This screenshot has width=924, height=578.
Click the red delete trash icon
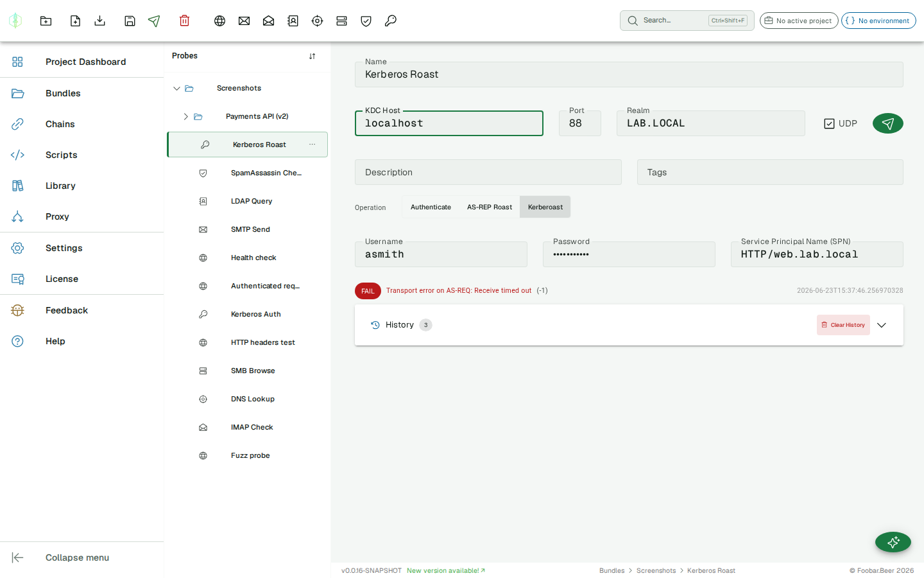click(x=184, y=21)
